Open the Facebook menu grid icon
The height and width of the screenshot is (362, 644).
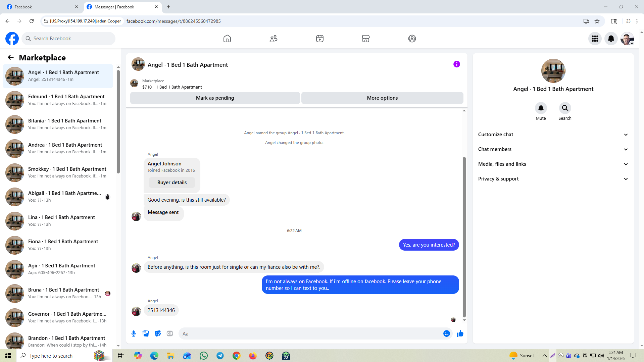[x=595, y=39]
